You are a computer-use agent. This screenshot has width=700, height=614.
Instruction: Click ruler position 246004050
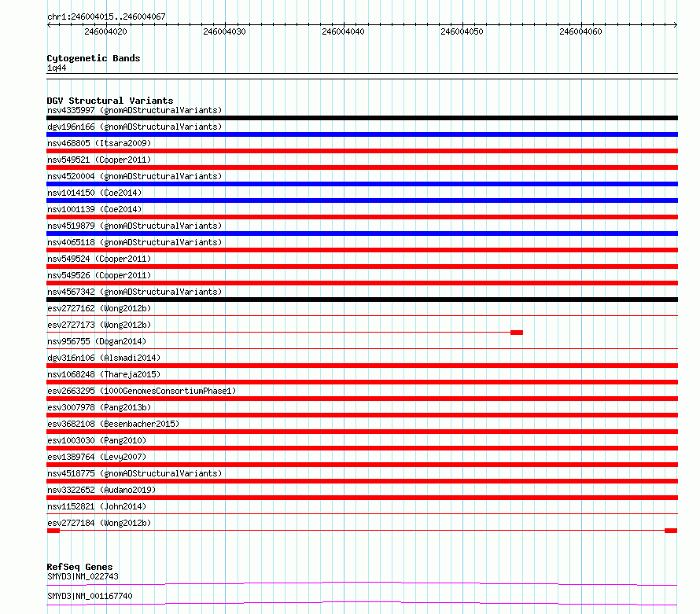[462, 31]
